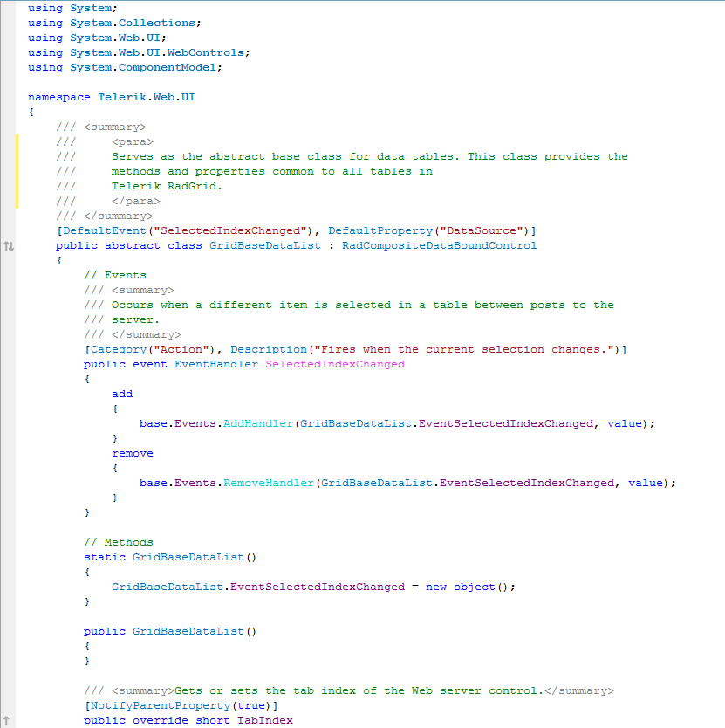The image size is (725, 728).
Task: Click the 'new' keyword
Action: point(436,587)
